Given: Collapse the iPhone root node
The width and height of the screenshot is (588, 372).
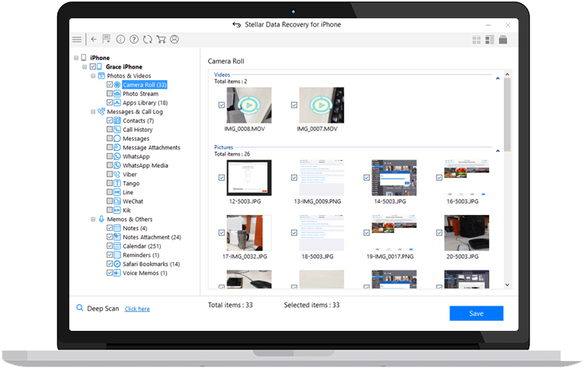Looking at the screenshot, I should 76,58.
